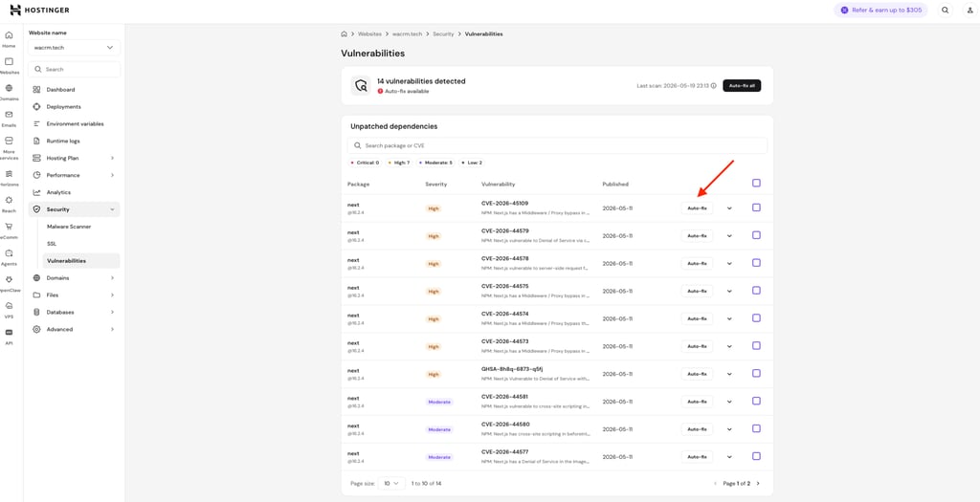The image size is (980, 502).
Task: Open the search icon in top bar
Action: pos(945,10)
